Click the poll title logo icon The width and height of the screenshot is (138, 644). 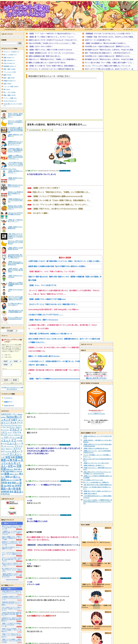point(3,340)
